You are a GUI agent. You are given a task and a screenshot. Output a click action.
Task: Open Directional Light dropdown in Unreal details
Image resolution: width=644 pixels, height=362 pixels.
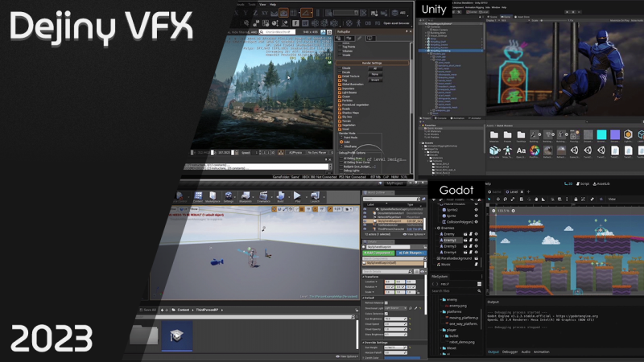click(395, 308)
